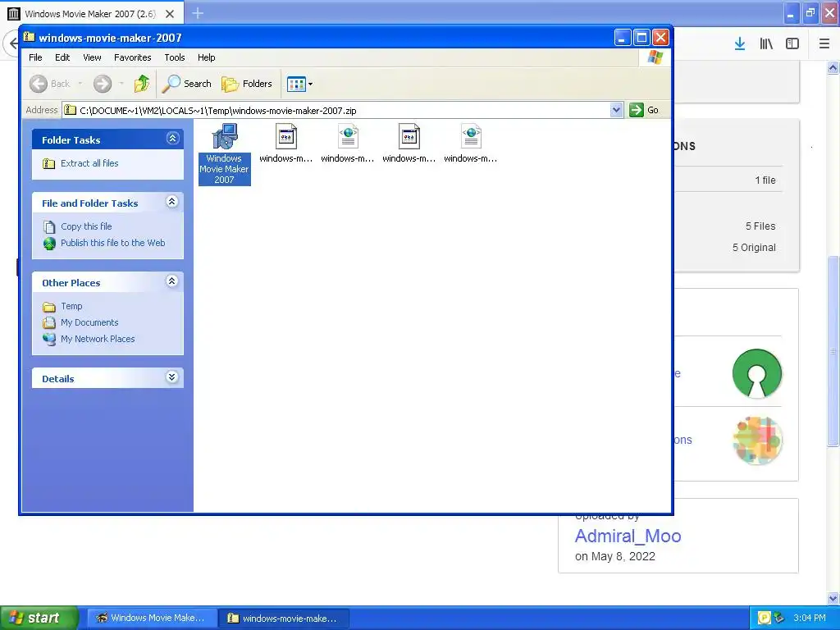
Task: Open the Tools menu
Action: [x=175, y=57]
